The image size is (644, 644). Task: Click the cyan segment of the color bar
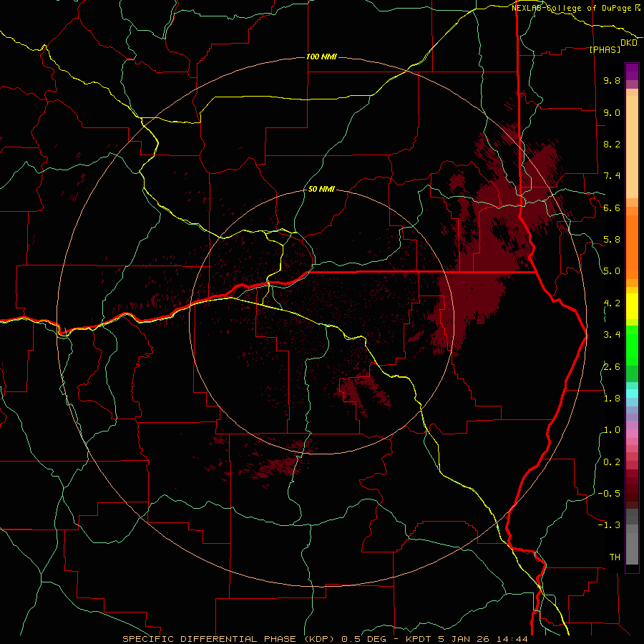pyautogui.click(x=632, y=394)
